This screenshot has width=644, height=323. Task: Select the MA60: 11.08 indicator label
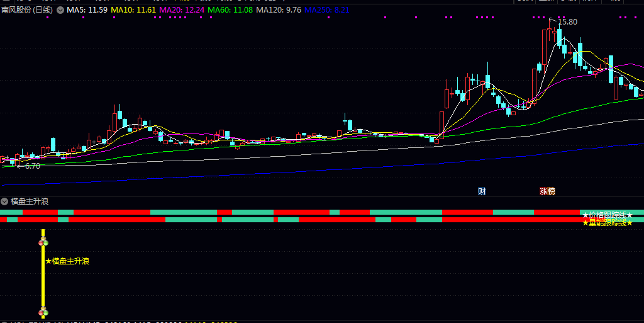click(230, 10)
